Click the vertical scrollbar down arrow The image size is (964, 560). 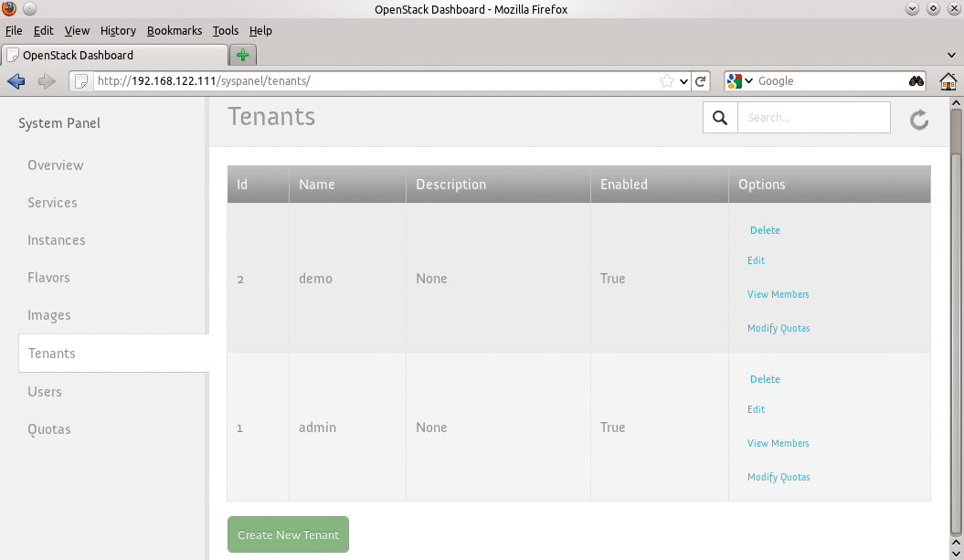click(956, 552)
